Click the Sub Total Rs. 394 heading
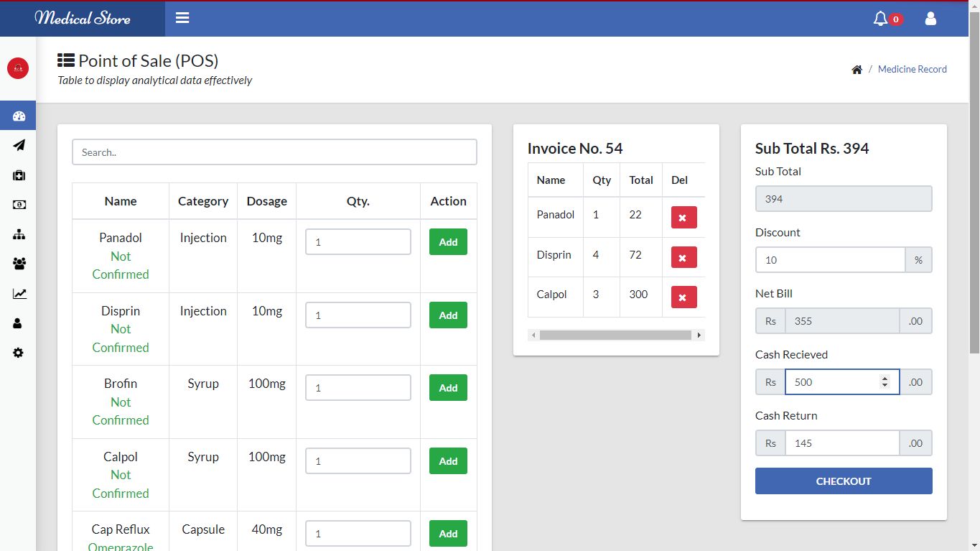 tap(812, 149)
